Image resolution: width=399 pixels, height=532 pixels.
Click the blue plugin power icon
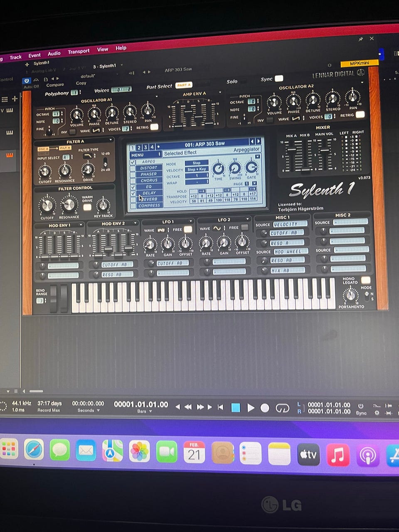tap(27, 81)
